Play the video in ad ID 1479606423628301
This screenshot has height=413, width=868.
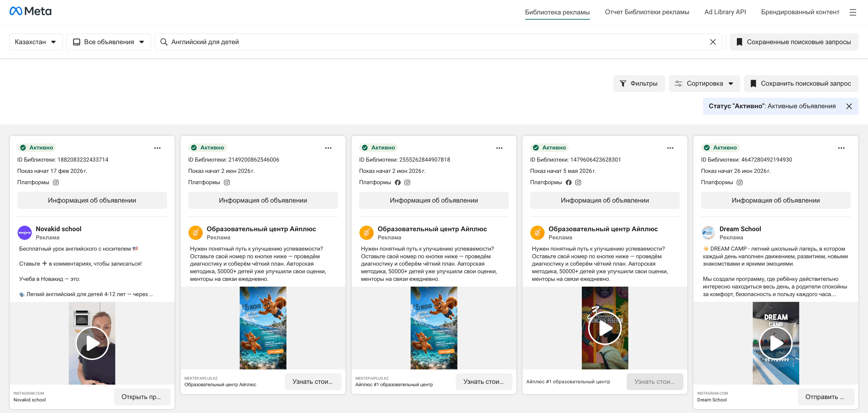(605, 328)
